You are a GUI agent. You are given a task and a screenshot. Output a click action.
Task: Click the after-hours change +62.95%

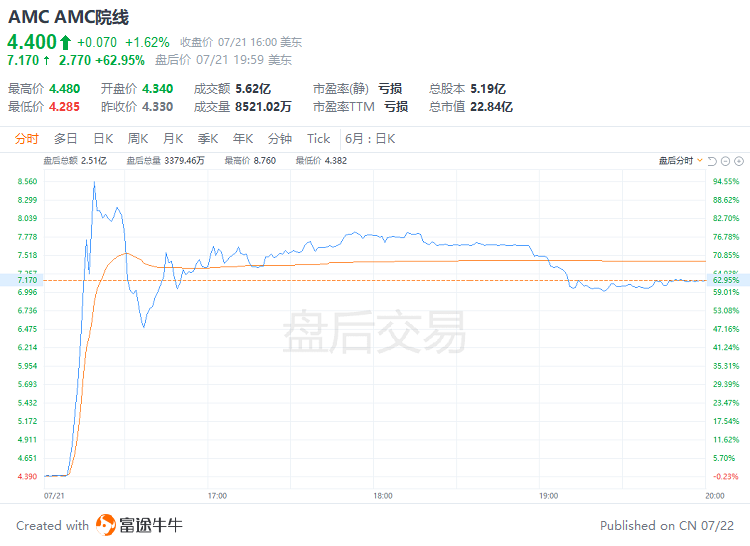point(120,60)
